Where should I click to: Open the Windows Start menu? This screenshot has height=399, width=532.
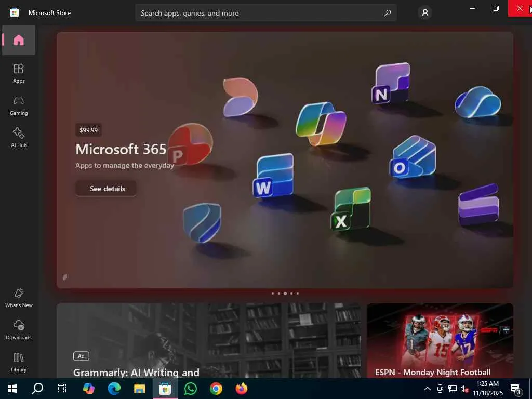[x=12, y=389]
